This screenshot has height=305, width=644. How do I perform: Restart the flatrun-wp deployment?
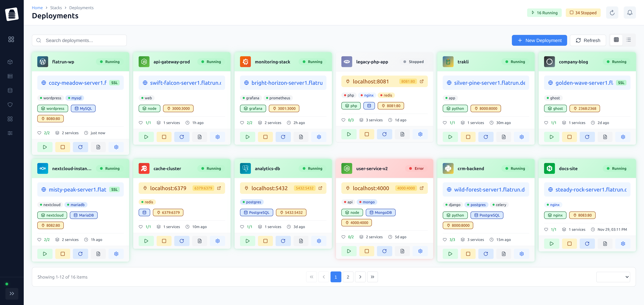pos(81,147)
